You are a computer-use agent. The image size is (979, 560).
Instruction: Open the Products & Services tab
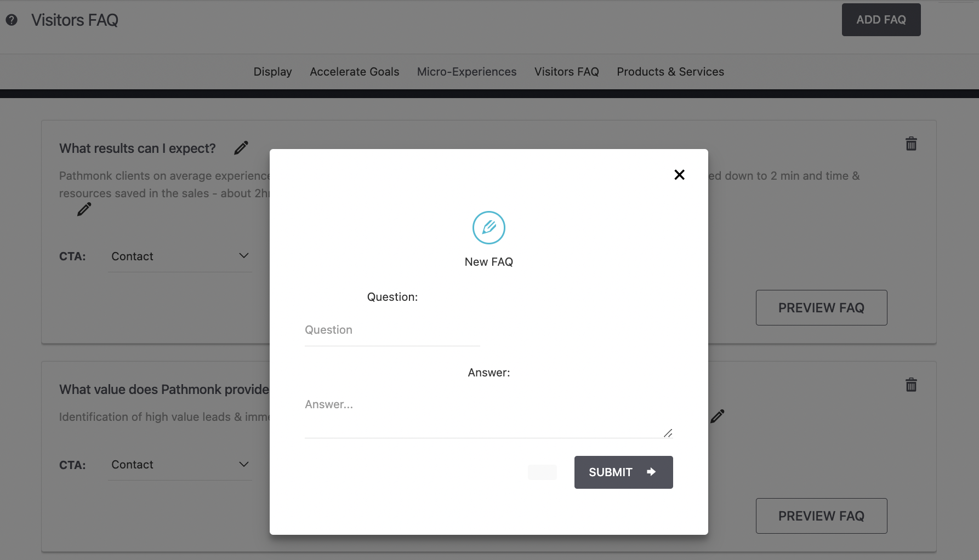(670, 71)
